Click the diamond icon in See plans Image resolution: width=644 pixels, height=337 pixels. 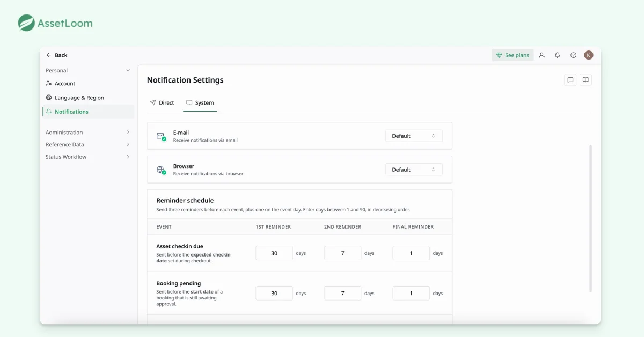tap(499, 55)
